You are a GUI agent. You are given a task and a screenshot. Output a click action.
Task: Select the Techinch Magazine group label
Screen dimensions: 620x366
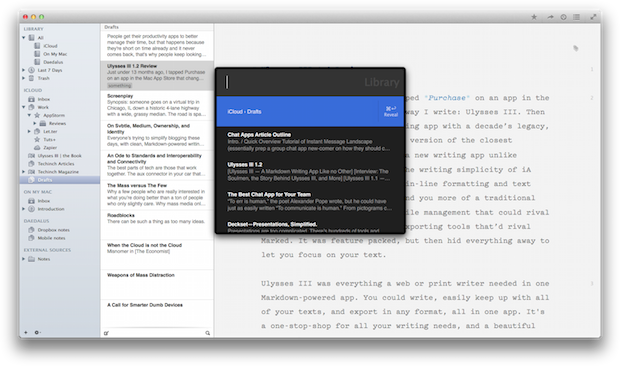[x=58, y=172]
